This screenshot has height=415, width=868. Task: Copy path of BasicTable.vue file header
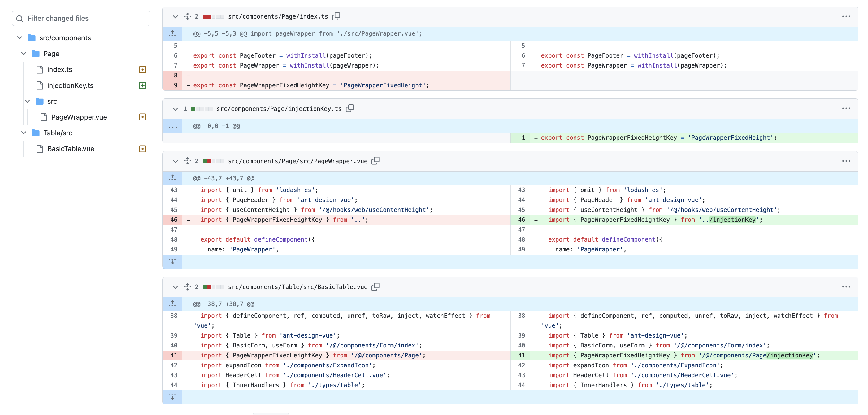click(x=375, y=286)
